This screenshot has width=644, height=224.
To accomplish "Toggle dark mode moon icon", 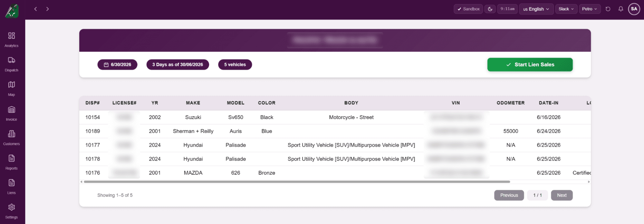I will coord(490,9).
